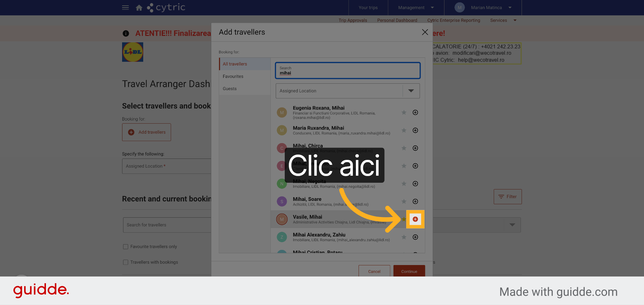
Task: Add Mihai Alexandru, Zahiu with plus icon
Action: 415,237
